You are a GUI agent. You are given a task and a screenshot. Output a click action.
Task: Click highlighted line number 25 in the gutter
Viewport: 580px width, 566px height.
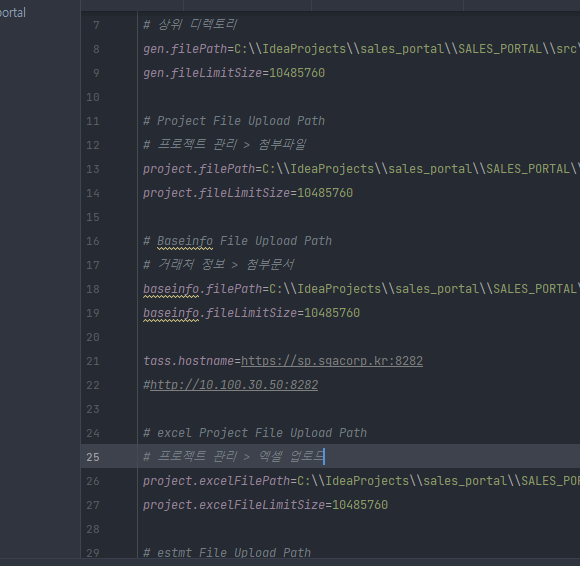93,458
